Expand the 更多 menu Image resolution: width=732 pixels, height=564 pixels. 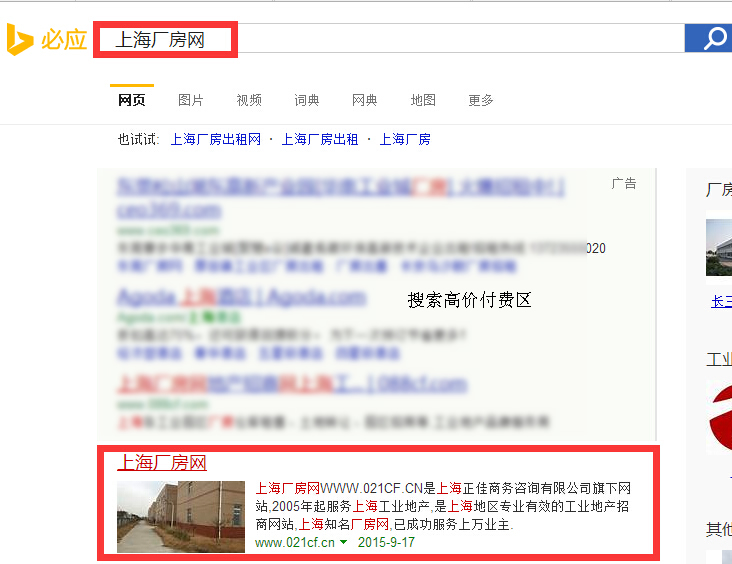pos(481,100)
